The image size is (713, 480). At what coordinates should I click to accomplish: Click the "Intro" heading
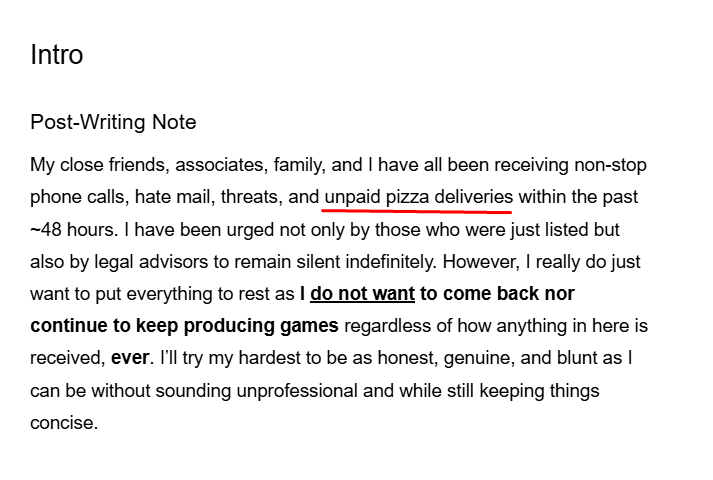[x=56, y=54]
